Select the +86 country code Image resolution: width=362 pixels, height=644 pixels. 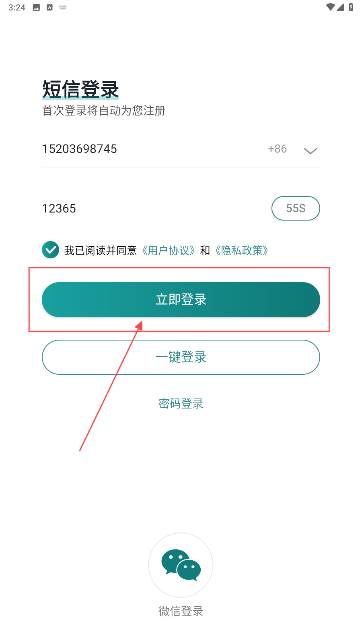[x=277, y=149]
